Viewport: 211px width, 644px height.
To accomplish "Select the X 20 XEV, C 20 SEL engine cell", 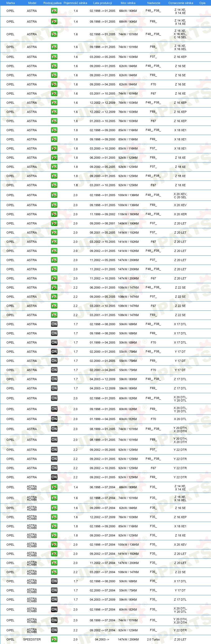I will click(180, 196).
